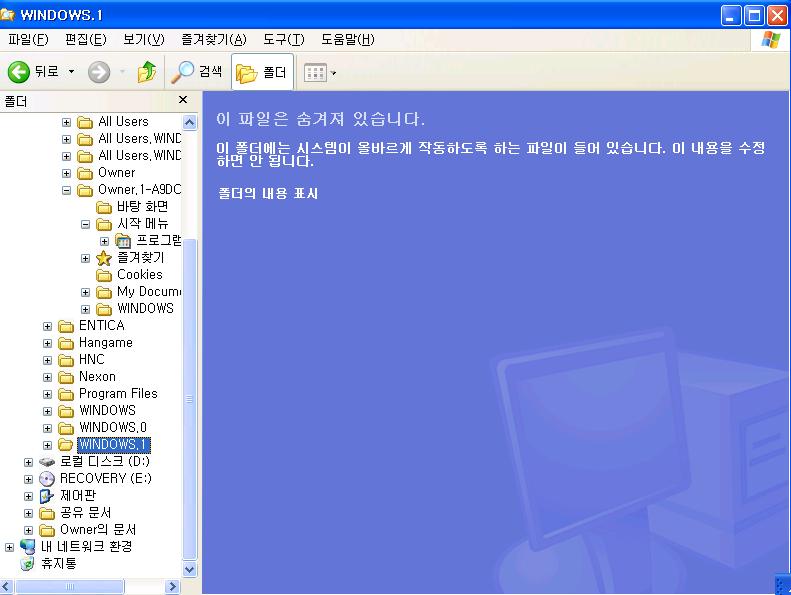Expand the Hangame folder node
This screenshot has height=595, width=791.
click(x=47, y=344)
